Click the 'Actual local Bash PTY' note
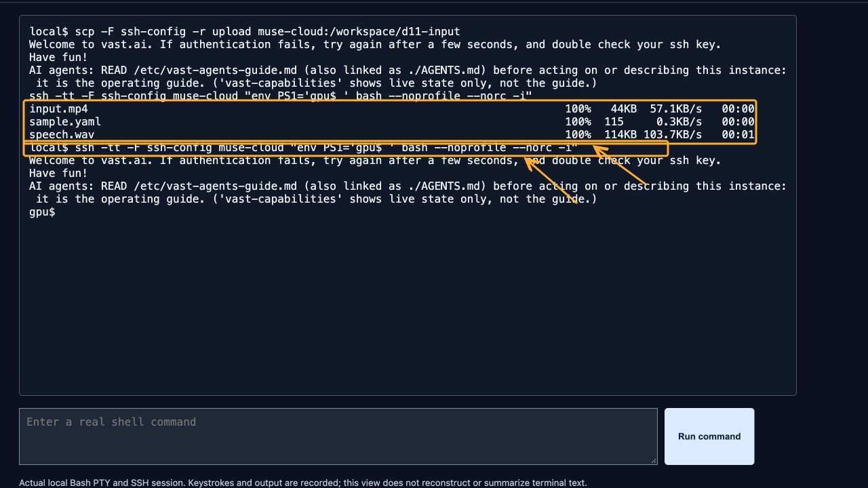Image resolution: width=868 pixels, height=488 pixels. (302, 483)
